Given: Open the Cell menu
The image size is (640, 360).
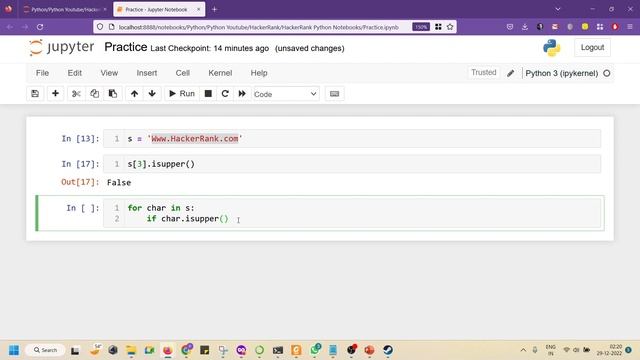Looking at the screenshot, I should [x=183, y=73].
